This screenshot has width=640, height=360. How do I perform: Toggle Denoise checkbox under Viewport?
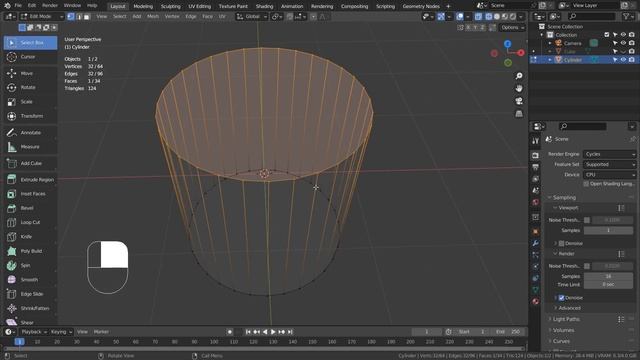[x=561, y=243]
